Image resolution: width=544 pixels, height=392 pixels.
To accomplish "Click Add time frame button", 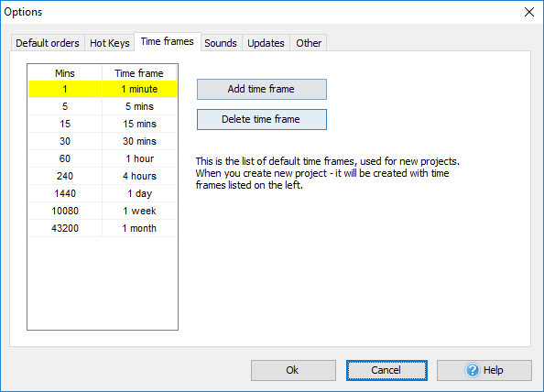I will (262, 89).
